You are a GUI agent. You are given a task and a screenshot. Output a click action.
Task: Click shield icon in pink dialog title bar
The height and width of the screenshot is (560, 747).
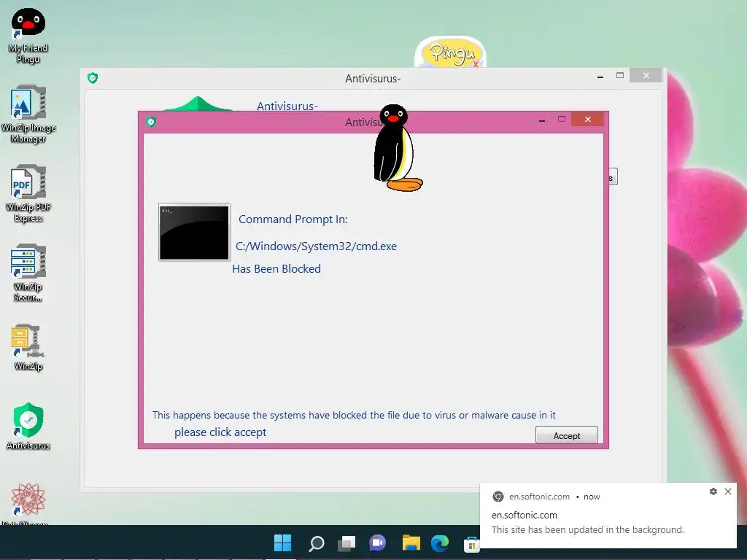point(151,122)
